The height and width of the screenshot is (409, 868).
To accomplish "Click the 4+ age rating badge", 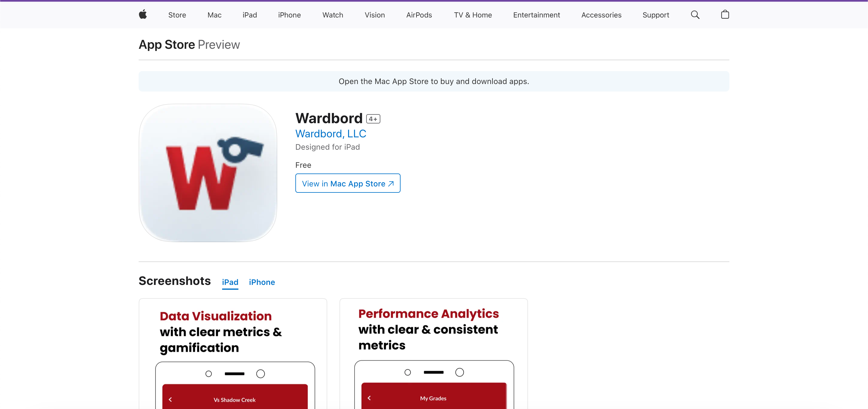I will (x=373, y=119).
